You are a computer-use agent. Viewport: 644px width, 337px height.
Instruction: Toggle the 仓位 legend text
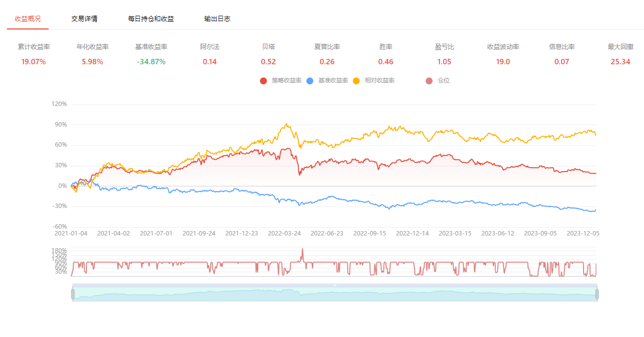point(444,80)
